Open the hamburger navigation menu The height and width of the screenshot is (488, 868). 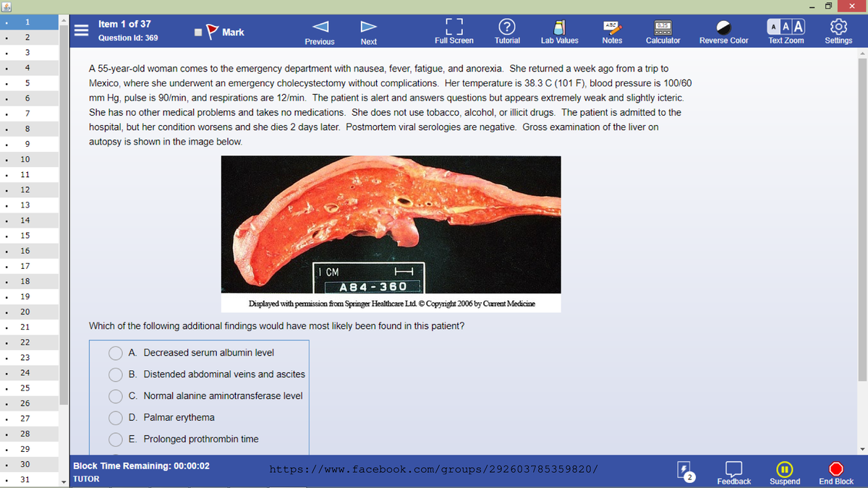click(x=81, y=30)
